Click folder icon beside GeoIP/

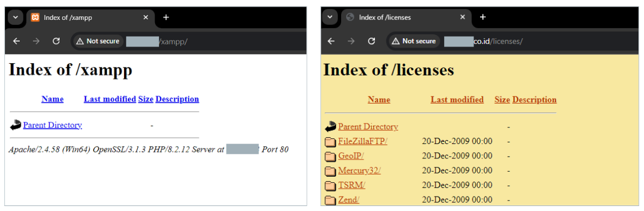click(x=331, y=156)
